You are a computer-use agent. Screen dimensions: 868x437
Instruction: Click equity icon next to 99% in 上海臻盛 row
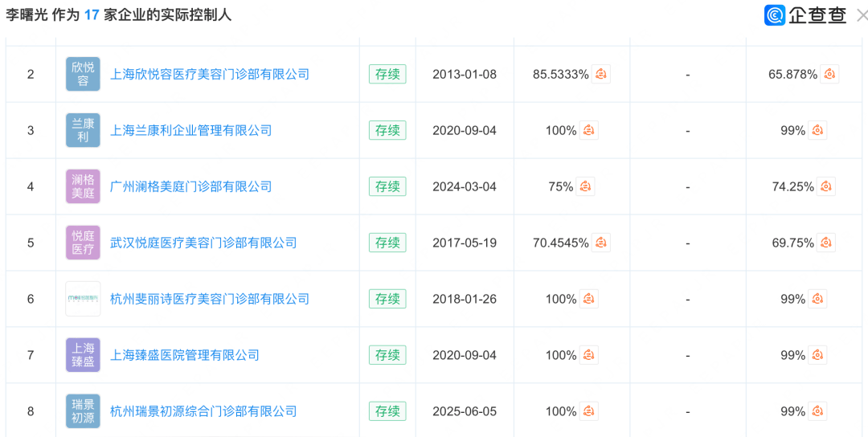[x=817, y=354]
